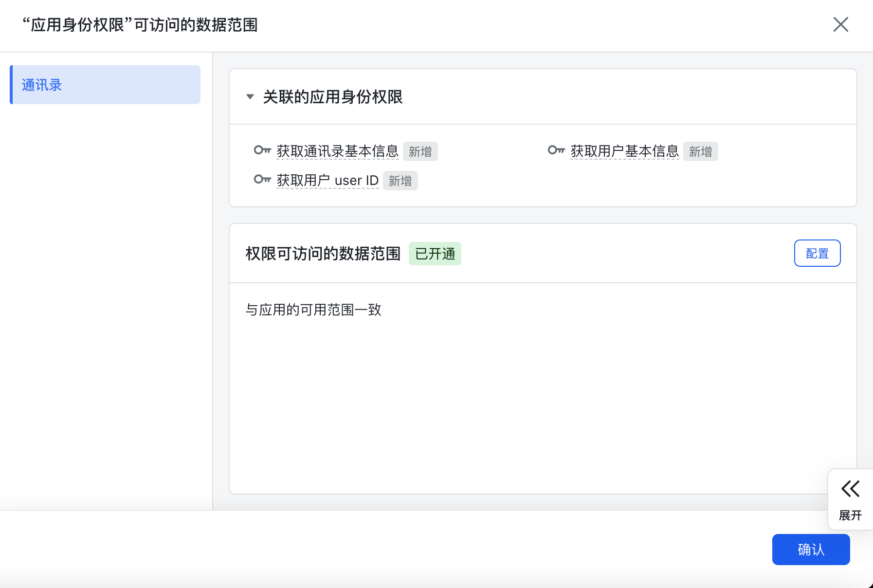
Task: Click key icon beside 获取用户 user ID
Action: [x=262, y=180]
